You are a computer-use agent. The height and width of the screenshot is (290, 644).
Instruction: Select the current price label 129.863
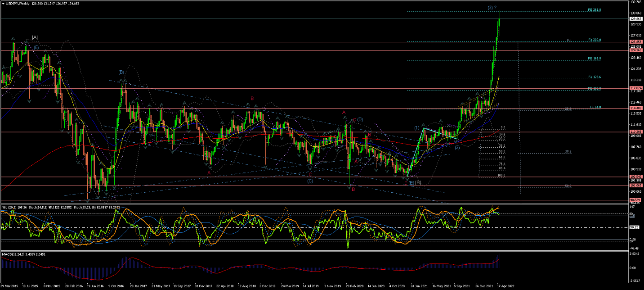pyautogui.click(x=635, y=19)
